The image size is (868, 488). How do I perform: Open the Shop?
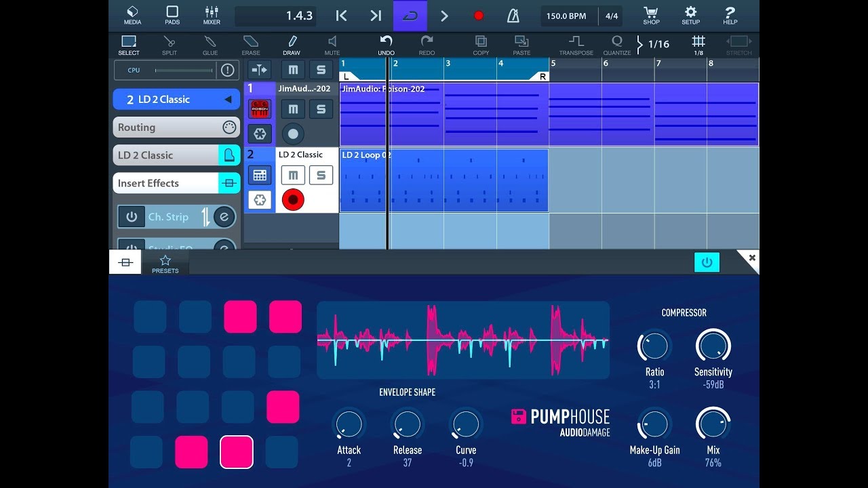(651, 15)
